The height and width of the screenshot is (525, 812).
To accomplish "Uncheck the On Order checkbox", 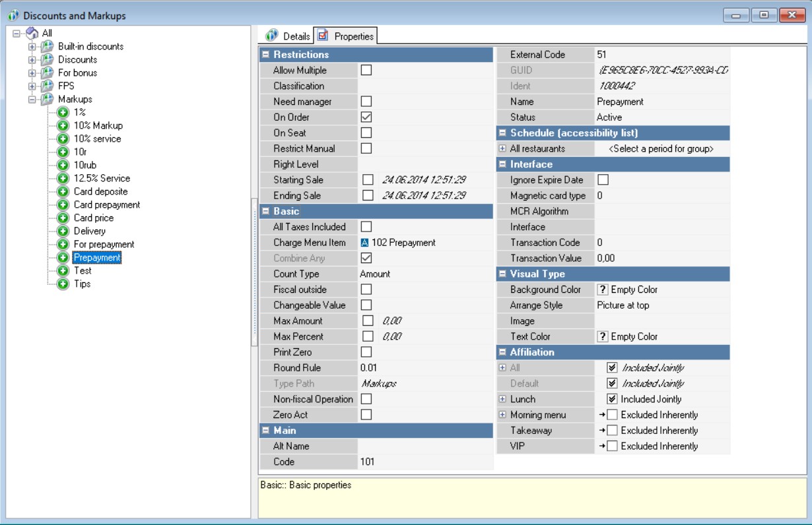I will (366, 117).
